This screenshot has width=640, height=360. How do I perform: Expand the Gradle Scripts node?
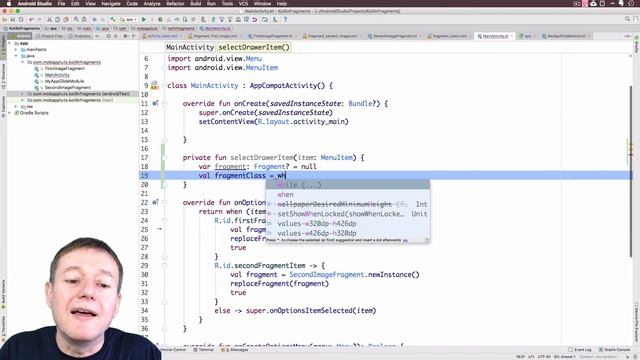10,113
